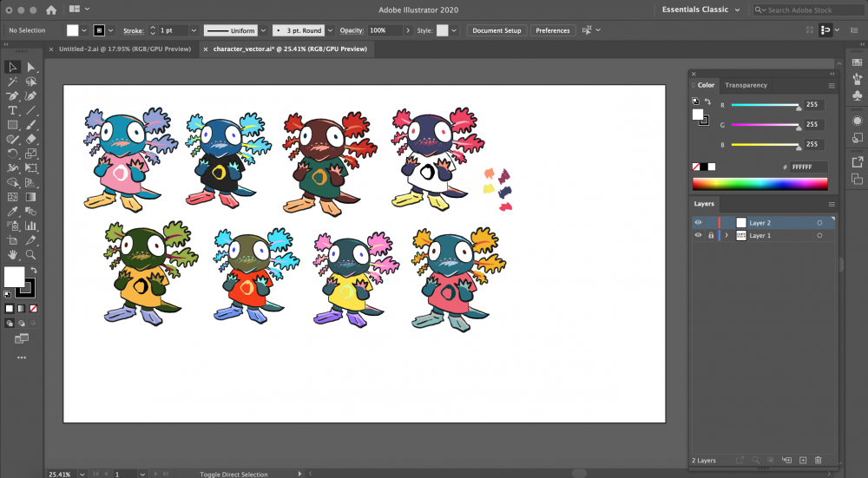868x478 pixels.
Task: Pick the Eyedropper tool
Action: tap(11, 211)
